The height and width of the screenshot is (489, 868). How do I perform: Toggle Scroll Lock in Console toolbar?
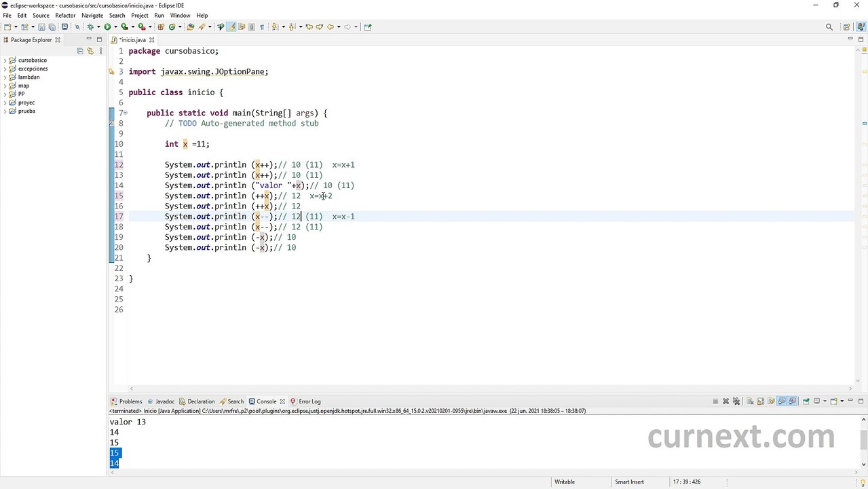tap(761, 401)
